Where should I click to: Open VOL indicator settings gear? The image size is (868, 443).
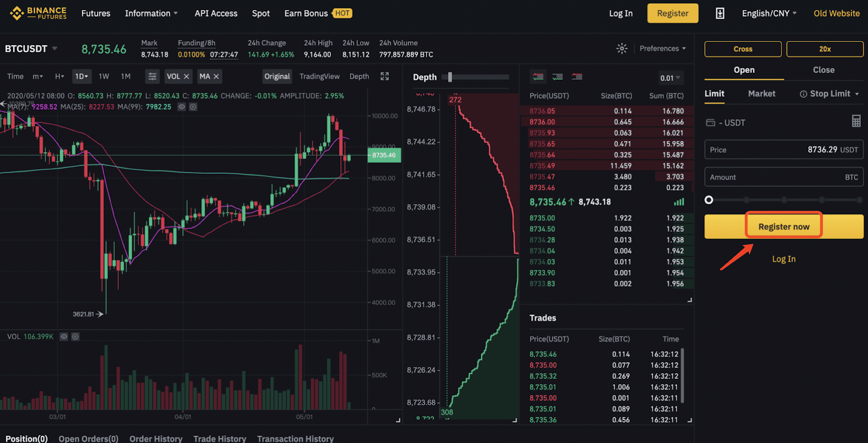pyautogui.click(x=75, y=337)
